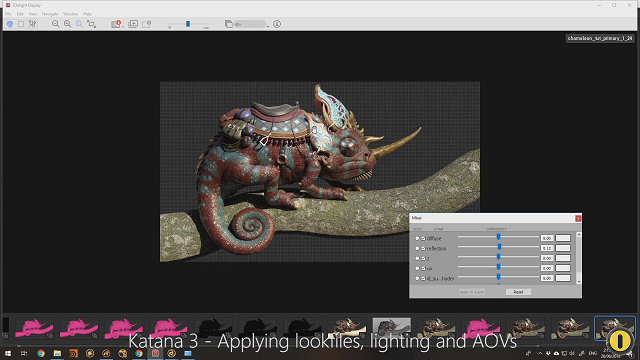The image size is (640, 360).
Task: Solo the z layer radio button
Action: (x=417, y=258)
